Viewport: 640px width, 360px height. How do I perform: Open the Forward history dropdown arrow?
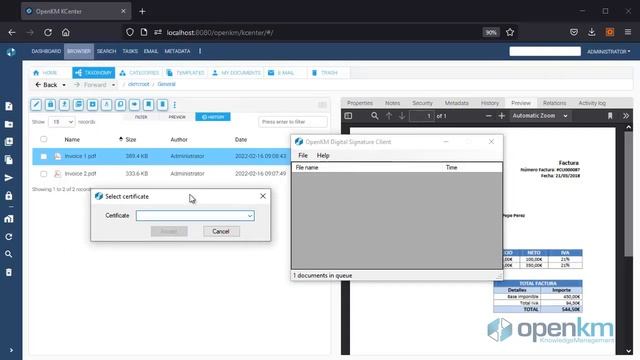coord(113,85)
